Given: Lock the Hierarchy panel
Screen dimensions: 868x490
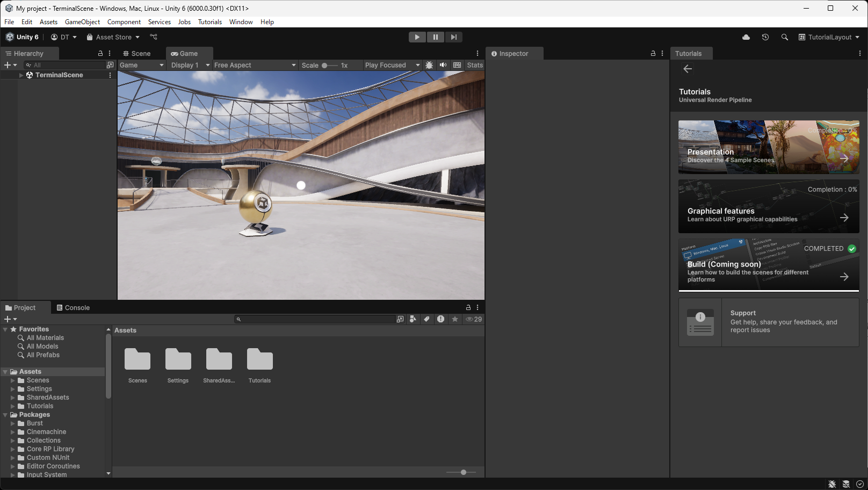Looking at the screenshot, I should (x=100, y=53).
